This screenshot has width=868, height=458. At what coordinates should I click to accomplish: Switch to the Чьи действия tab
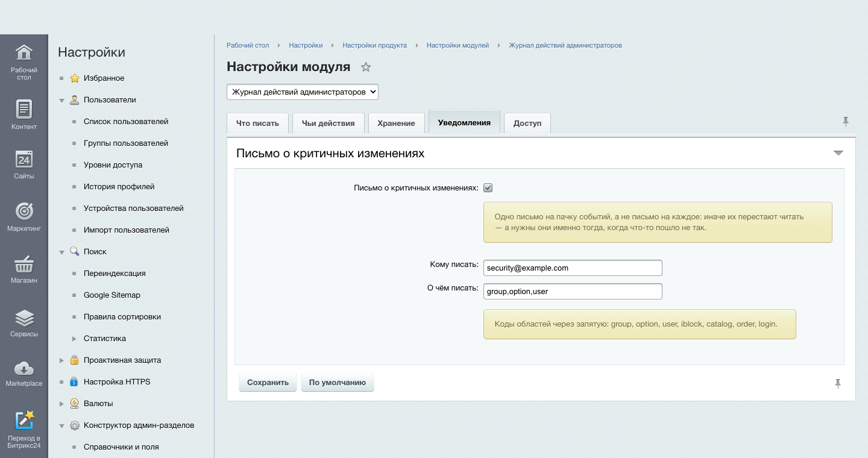click(329, 123)
